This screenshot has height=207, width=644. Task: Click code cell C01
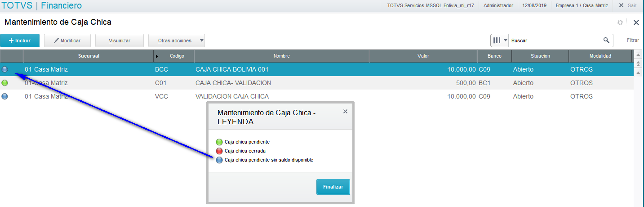tap(161, 83)
